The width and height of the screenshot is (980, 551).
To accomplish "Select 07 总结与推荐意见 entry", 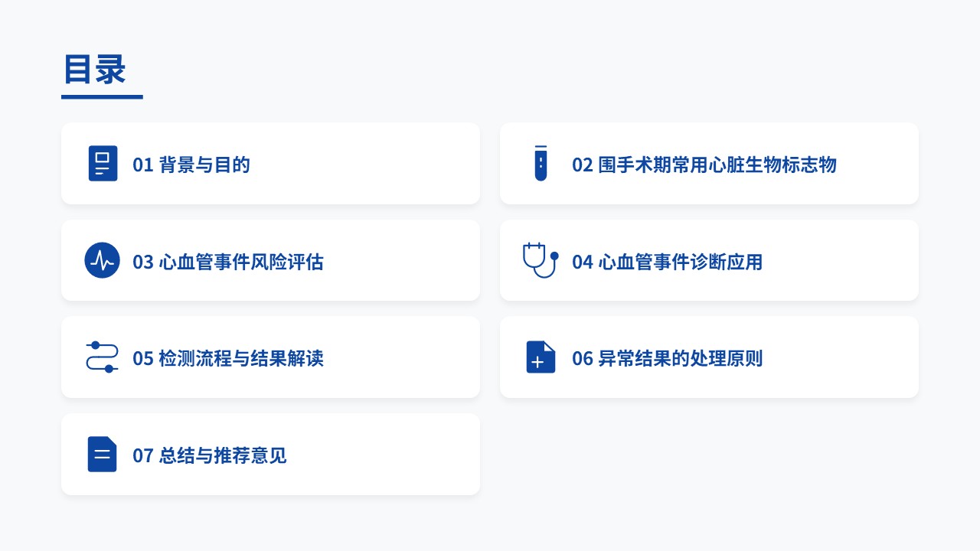I will [x=210, y=455].
